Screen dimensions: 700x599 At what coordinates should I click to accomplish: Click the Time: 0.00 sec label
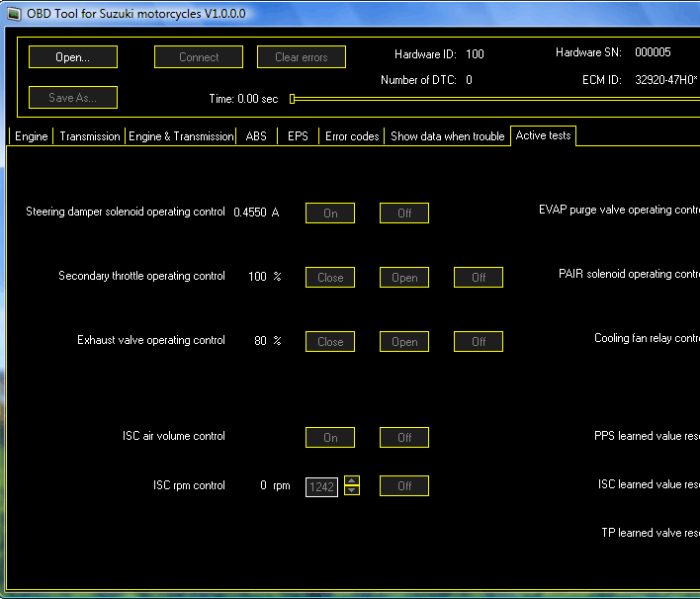coord(243,99)
